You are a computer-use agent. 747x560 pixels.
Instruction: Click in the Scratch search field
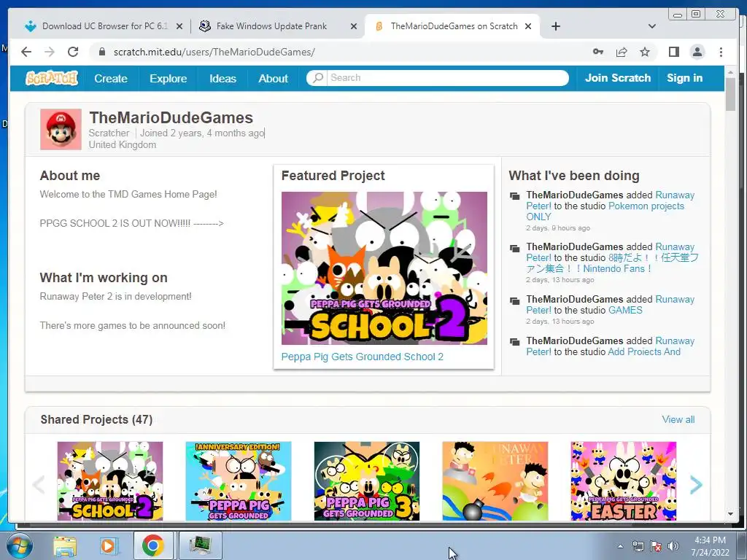pyautogui.click(x=448, y=77)
